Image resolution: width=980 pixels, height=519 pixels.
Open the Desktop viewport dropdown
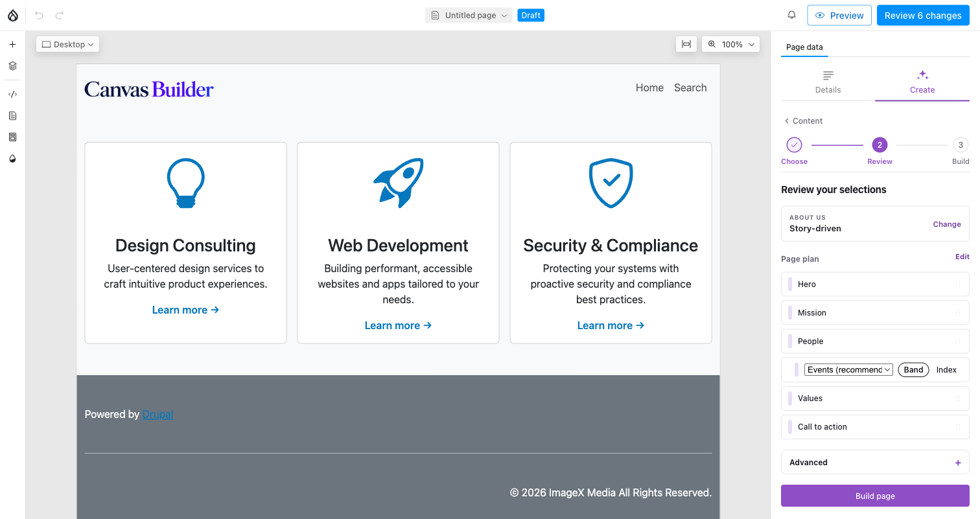coord(67,45)
